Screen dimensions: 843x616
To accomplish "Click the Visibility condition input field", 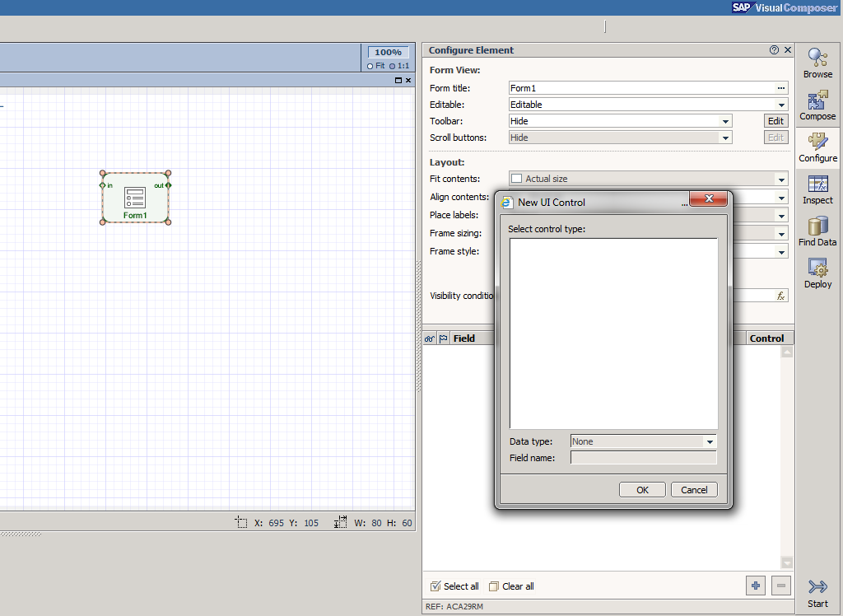I will [754, 296].
